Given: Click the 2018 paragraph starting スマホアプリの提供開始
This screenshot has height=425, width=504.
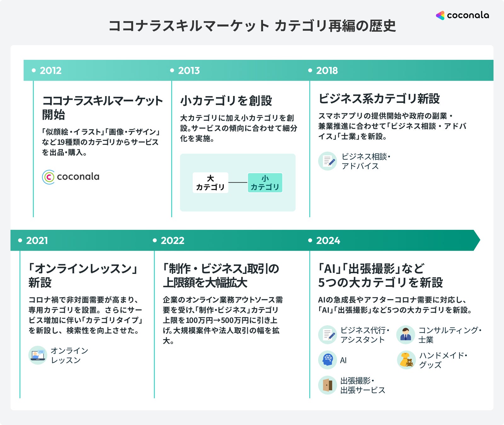Looking at the screenshot, I should pyautogui.click(x=392, y=126).
